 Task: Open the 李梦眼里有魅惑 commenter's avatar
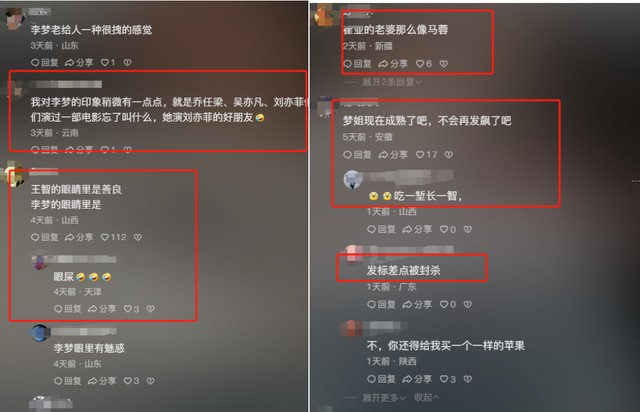[x=40, y=333]
